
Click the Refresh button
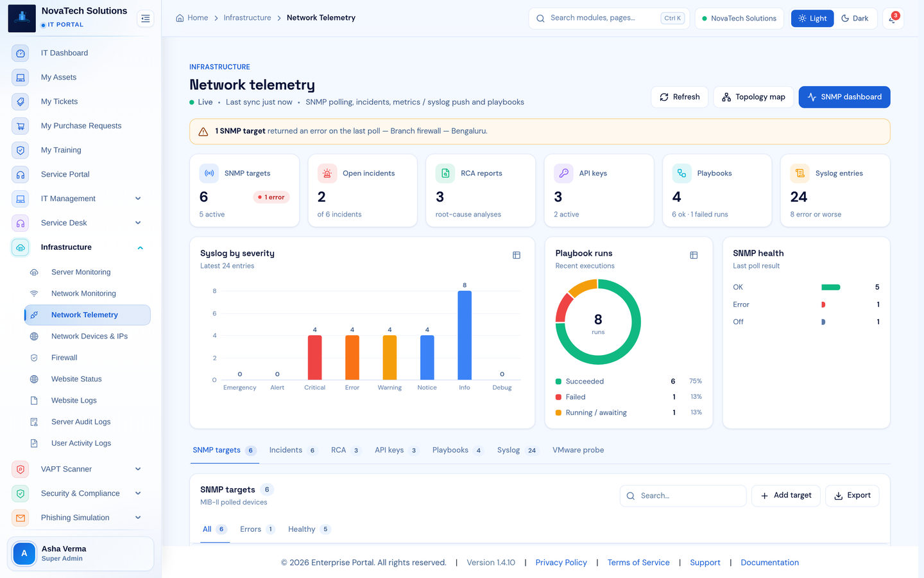point(680,97)
